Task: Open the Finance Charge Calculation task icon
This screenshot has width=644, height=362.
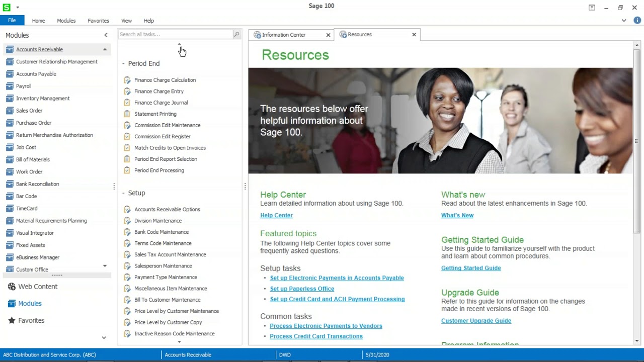Action: [127, 80]
